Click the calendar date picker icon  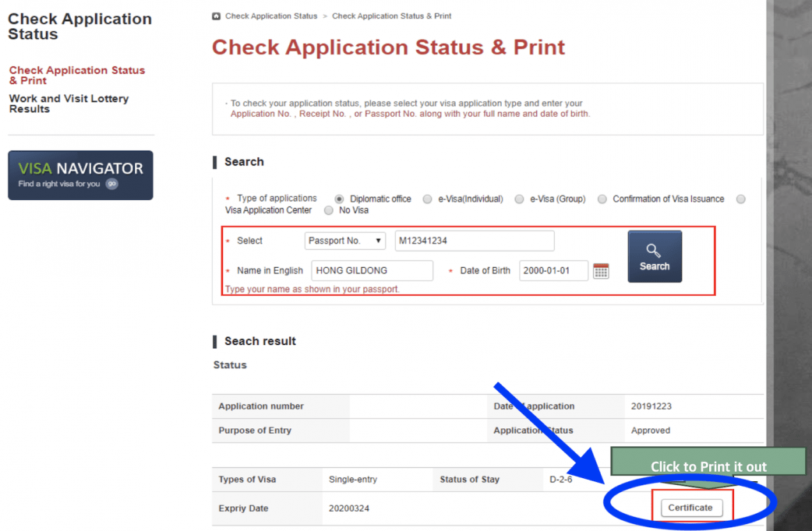tap(601, 271)
